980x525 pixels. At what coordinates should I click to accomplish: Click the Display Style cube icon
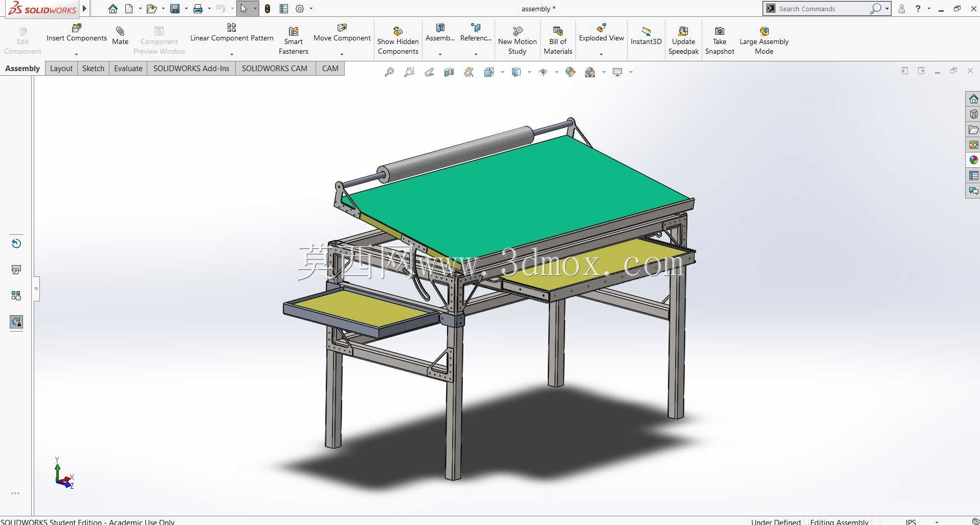517,72
